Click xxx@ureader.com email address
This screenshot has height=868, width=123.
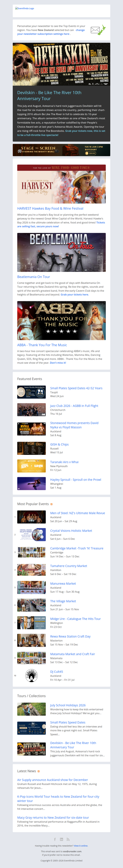[x=72, y=851]
